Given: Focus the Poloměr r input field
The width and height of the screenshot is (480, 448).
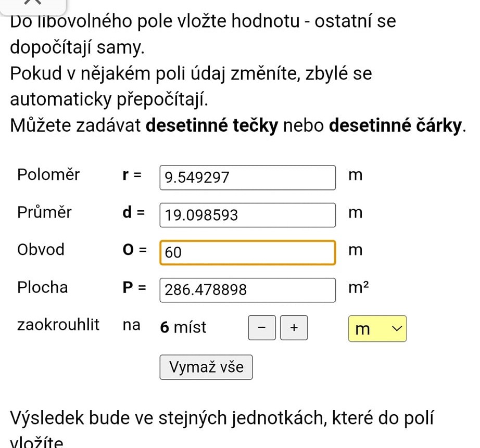Looking at the screenshot, I should point(248,178).
